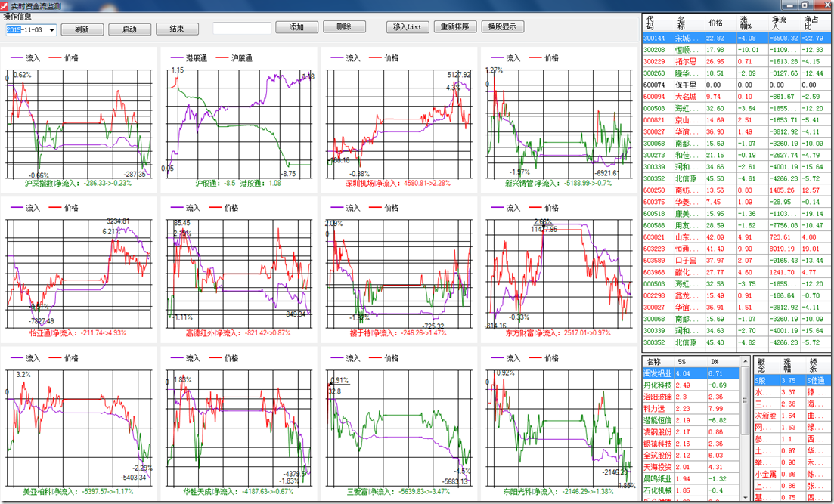This screenshot has height=504, width=834.
Task: Click the 换股显示 button
Action: pos(503,26)
